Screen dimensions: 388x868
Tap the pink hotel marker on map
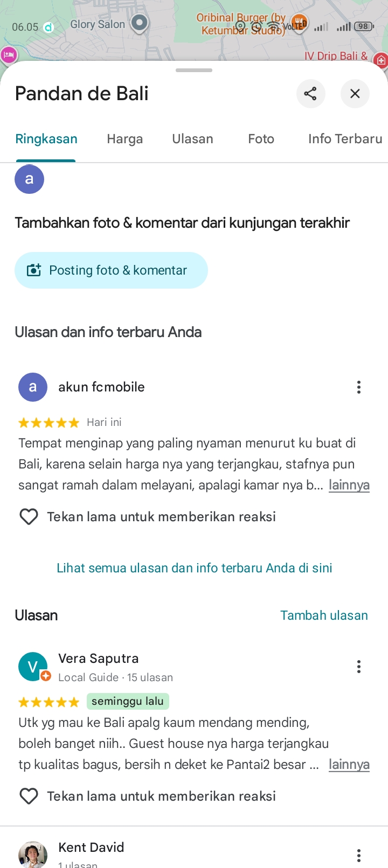pos(8,55)
